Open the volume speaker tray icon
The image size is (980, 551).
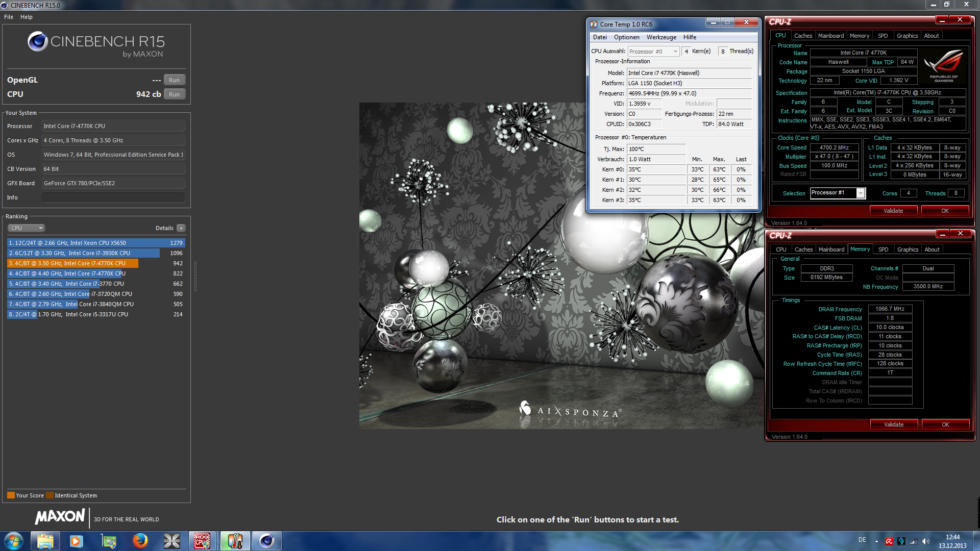click(926, 541)
